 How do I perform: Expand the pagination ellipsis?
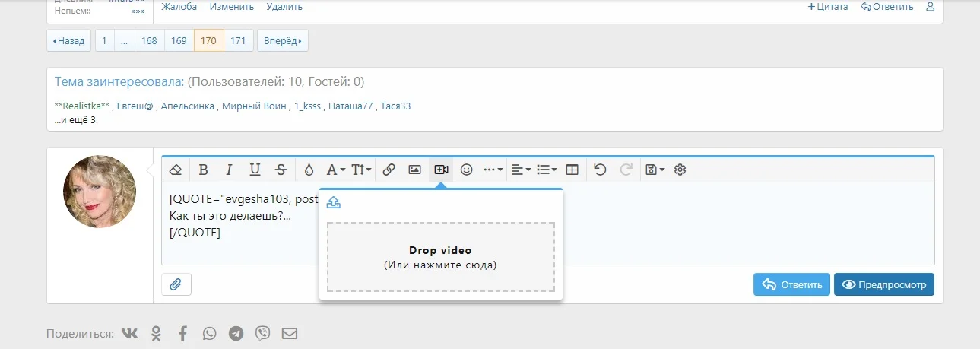click(124, 40)
